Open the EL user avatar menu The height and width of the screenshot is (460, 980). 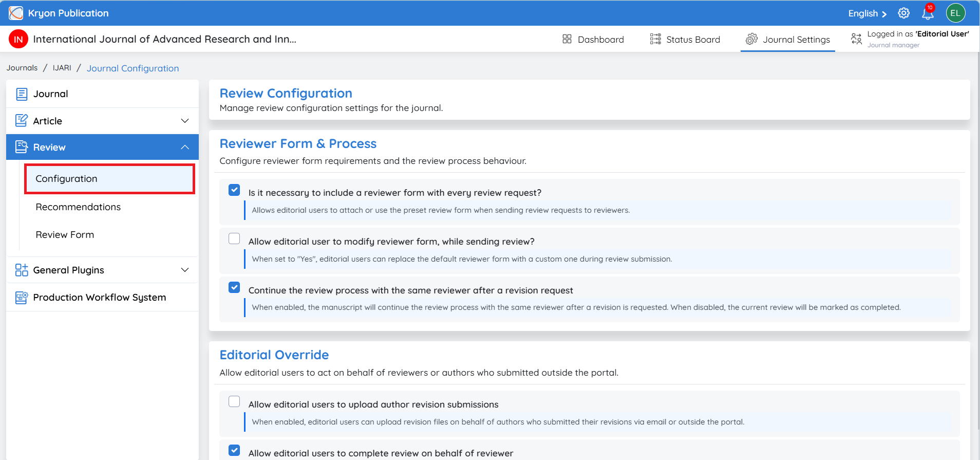[955, 13]
